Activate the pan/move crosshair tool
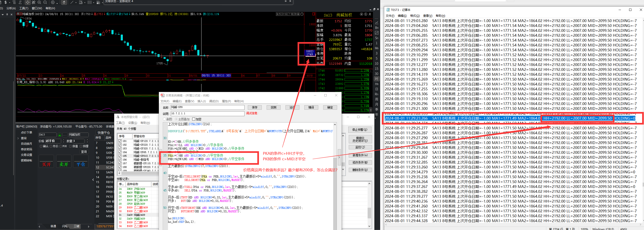The width and height of the screenshot is (644, 230). coord(27,2)
